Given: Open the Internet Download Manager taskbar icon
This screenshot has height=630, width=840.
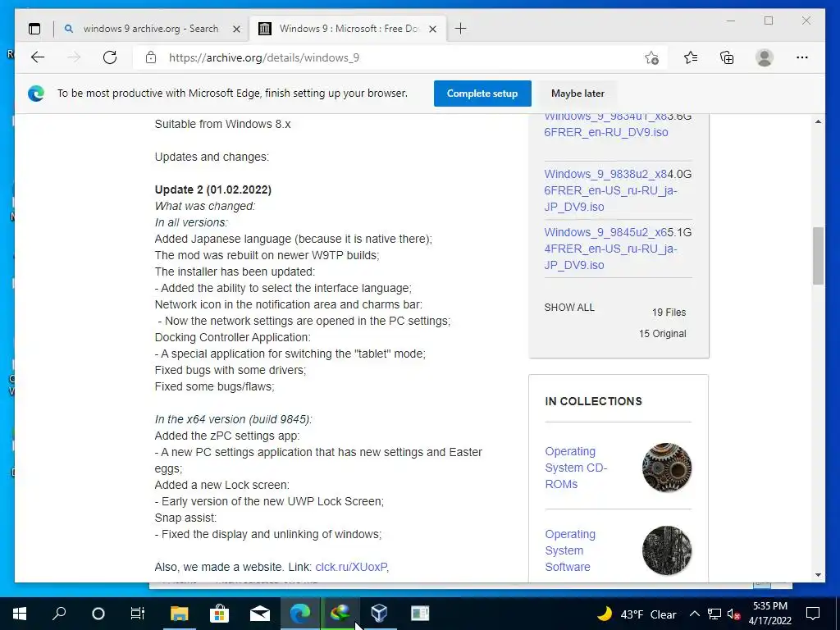Looking at the screenshot, I should pos(340,614).
